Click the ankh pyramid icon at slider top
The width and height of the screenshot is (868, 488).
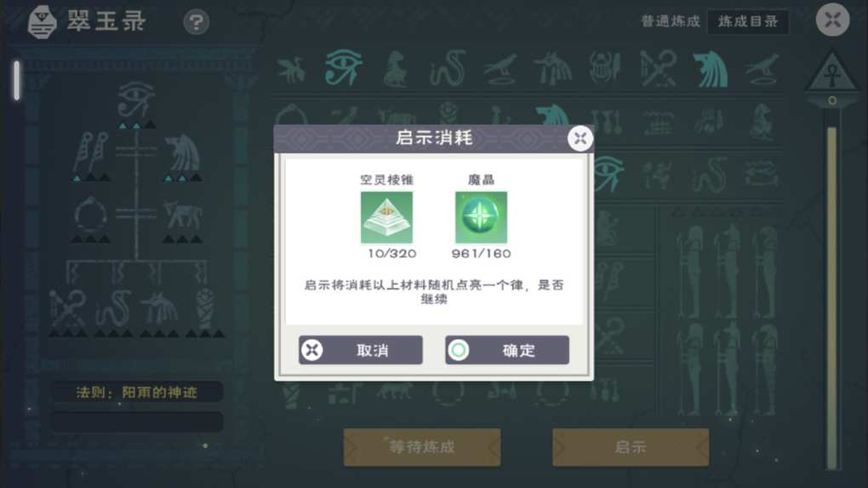click(832, 72)
